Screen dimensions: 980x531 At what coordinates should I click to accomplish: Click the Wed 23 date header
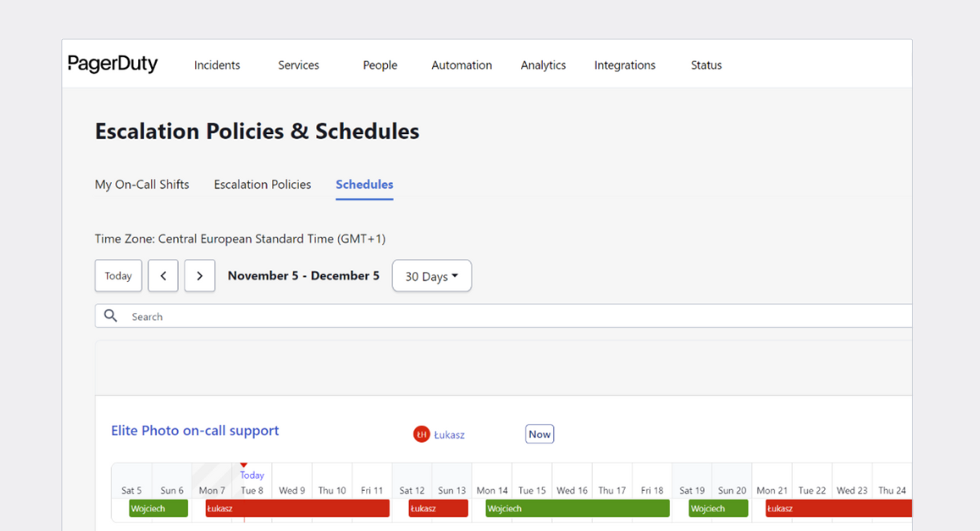[x=852, y=491]
